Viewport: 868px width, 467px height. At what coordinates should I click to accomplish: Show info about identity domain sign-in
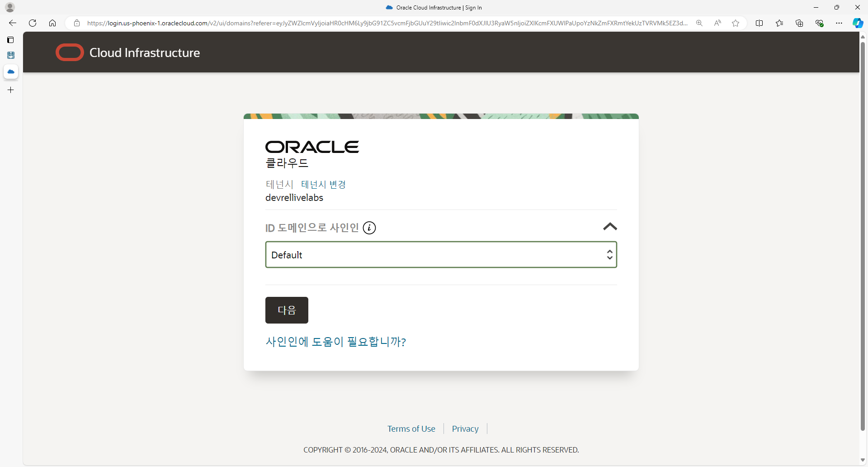point(369,228)
